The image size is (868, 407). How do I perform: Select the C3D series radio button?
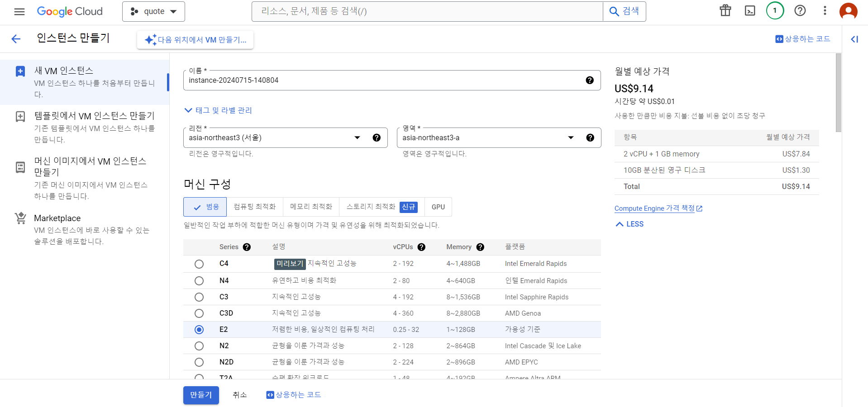199,313
